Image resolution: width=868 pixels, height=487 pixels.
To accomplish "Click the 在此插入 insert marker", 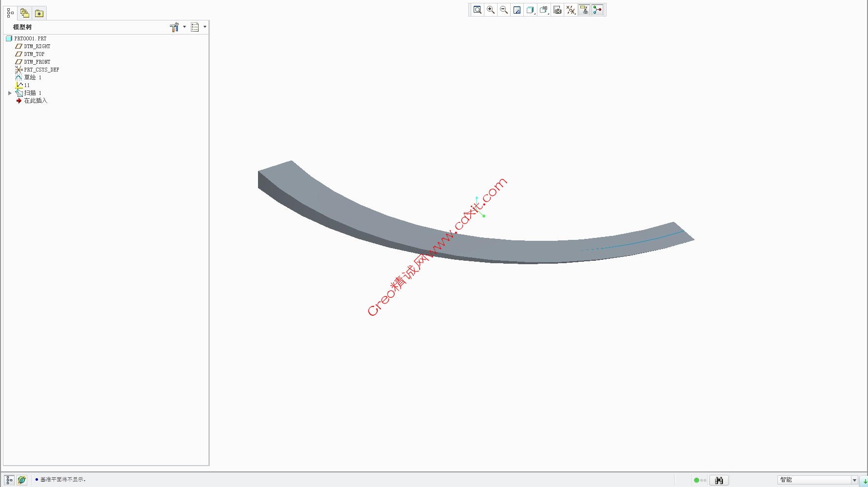I will point(32,101).
